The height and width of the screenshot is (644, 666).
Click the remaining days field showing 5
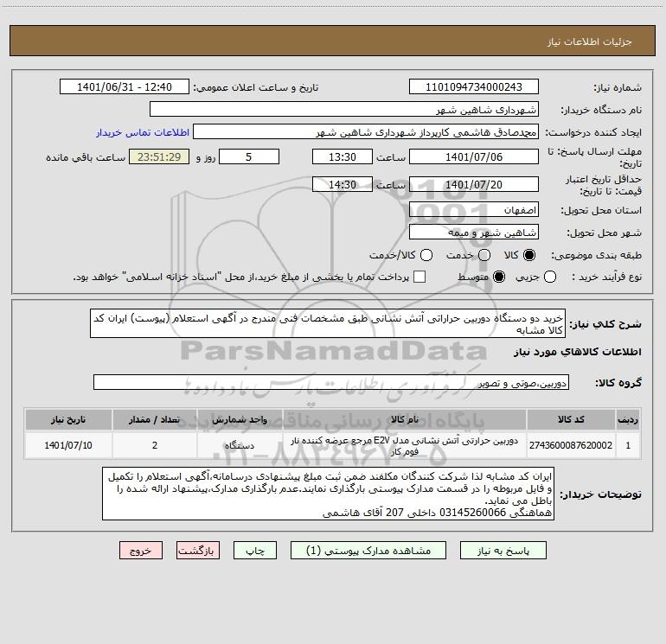[x=249, y=157]
